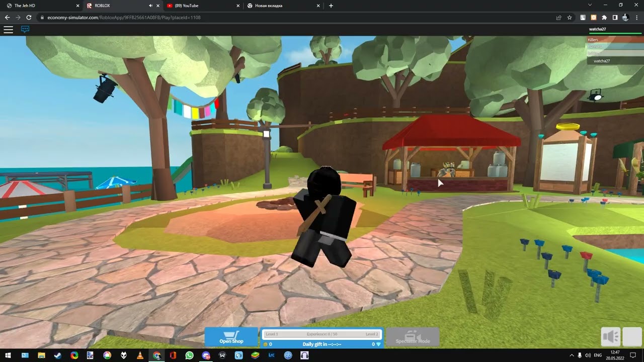Open Windows notification center
This screenshot has width=644, height=362.
tap(633, 355)
